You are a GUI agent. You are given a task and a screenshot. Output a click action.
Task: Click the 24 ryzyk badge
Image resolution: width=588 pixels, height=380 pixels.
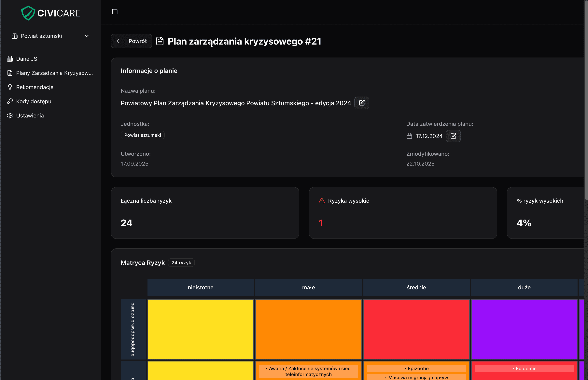coord(181,263)
